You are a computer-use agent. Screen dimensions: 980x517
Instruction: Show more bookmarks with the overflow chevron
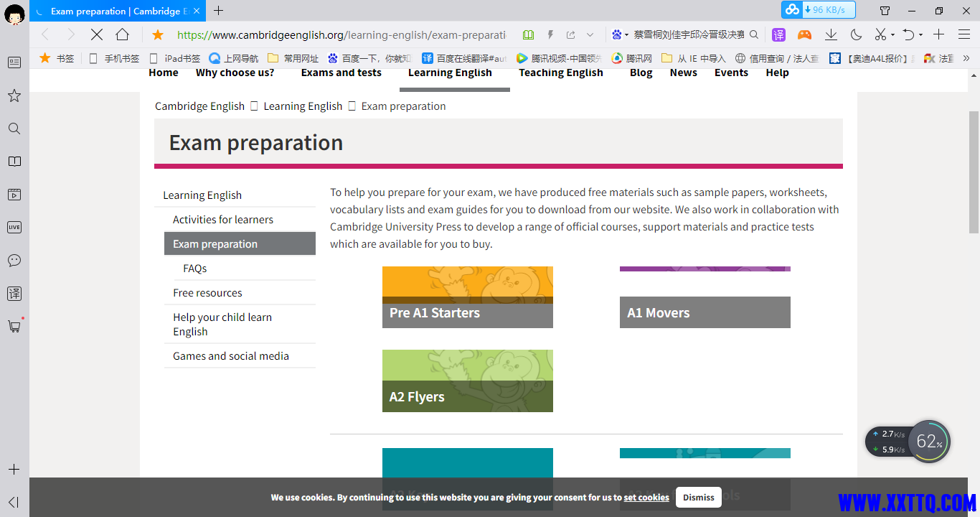(x=968, y=58)
